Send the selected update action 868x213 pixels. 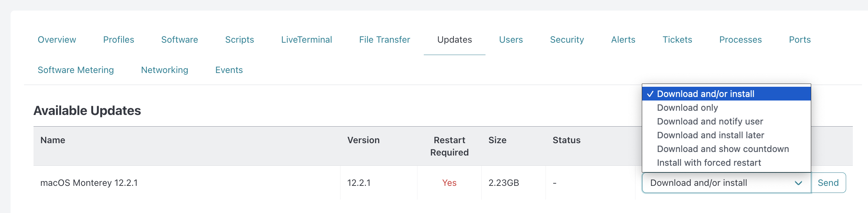tap(828, 183)
